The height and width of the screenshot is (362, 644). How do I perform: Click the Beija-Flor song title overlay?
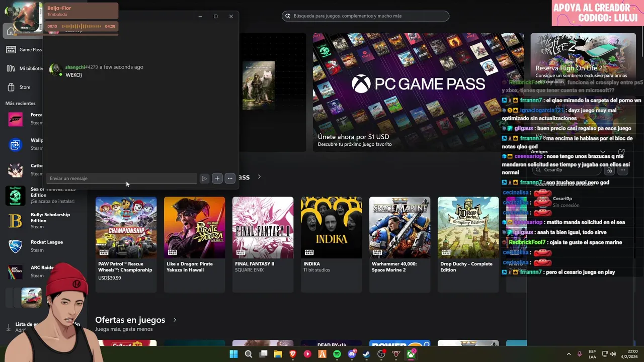(x=59, y=8)
